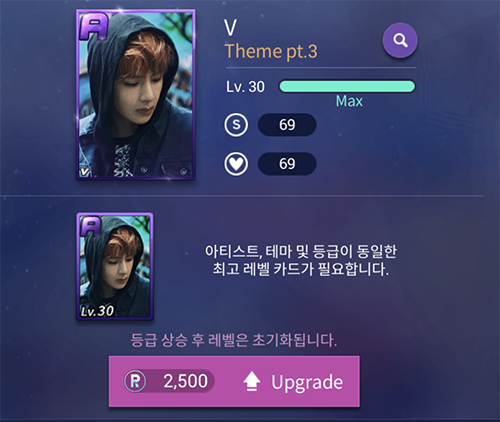Tap the A badge on the small material card
The width and height of the screenshot is (500, 422).
[x=91, y=226]
